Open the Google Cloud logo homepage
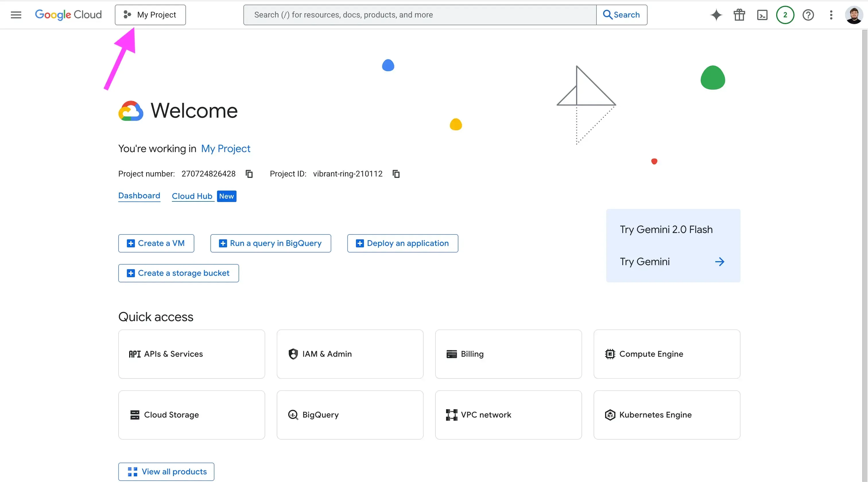Image resolution: width=868 pixels, height=493 pixels. coord(68,15)
